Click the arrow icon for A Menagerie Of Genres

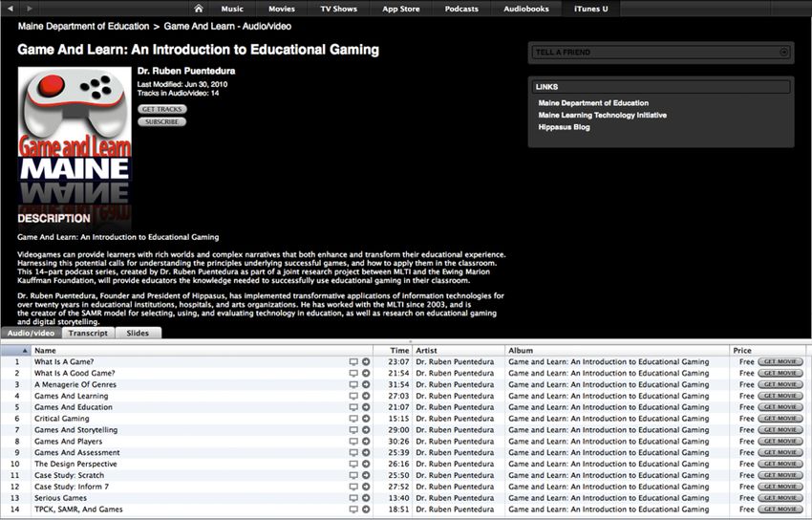[366, 384]
